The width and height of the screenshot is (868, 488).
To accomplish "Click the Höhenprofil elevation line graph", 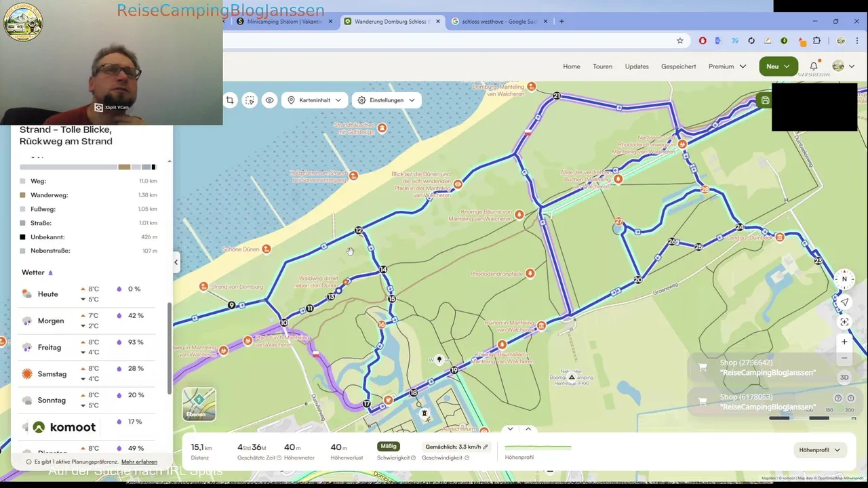I will (538, 447).
